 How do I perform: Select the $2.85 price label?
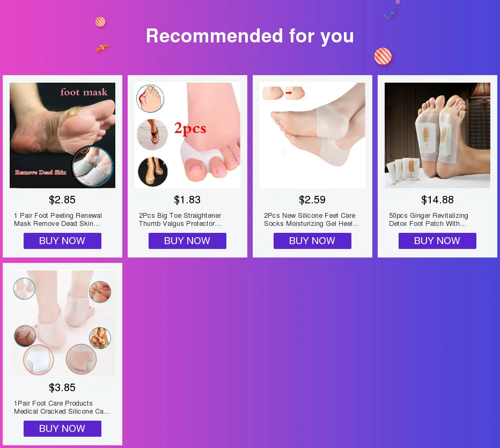(62, 200)
